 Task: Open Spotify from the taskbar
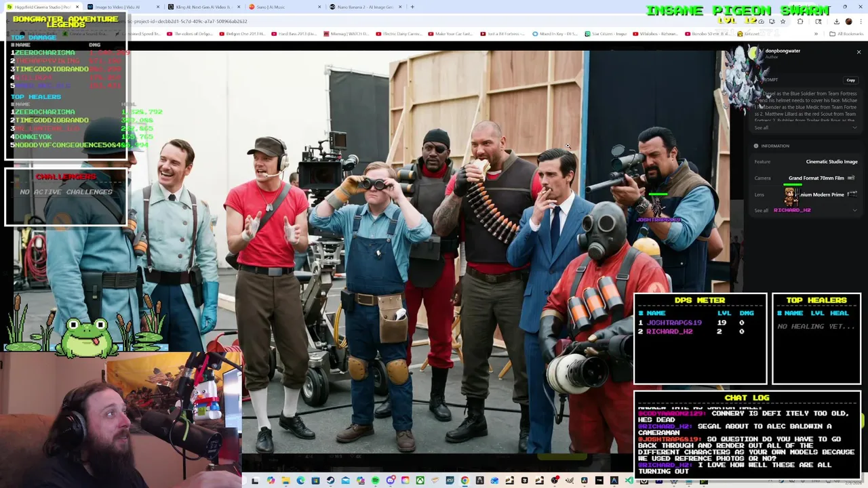click(375, 481)
